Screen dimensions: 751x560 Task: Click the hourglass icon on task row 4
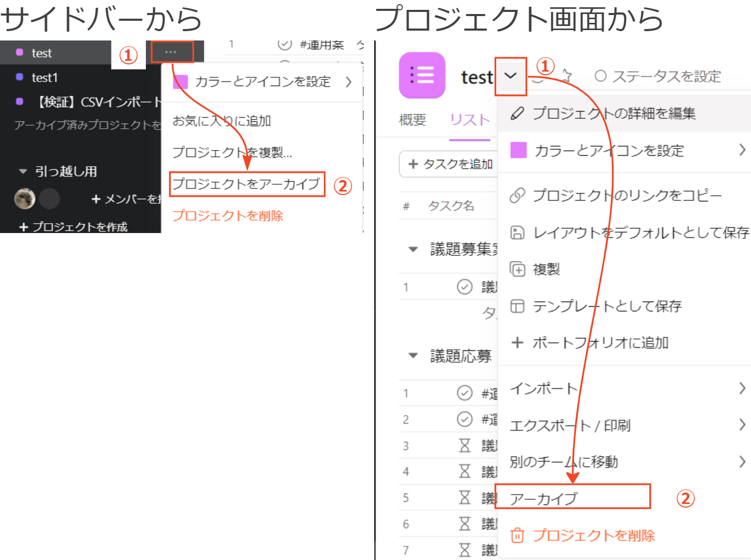(x=465, y=471)
